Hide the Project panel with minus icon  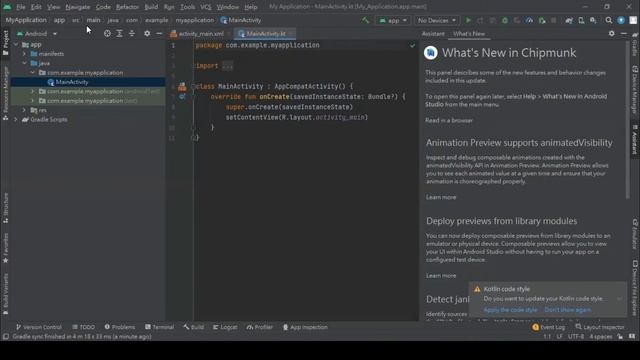tap(159, 33)
